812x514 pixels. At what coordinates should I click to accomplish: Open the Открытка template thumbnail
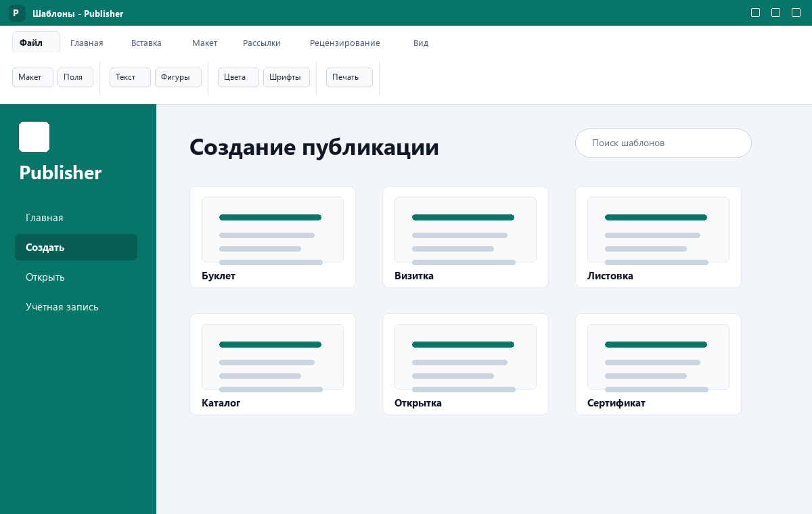pos(466,356)
